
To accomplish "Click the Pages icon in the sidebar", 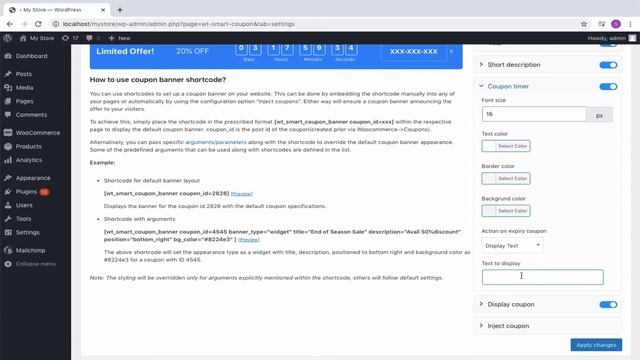I will (8, 101).
